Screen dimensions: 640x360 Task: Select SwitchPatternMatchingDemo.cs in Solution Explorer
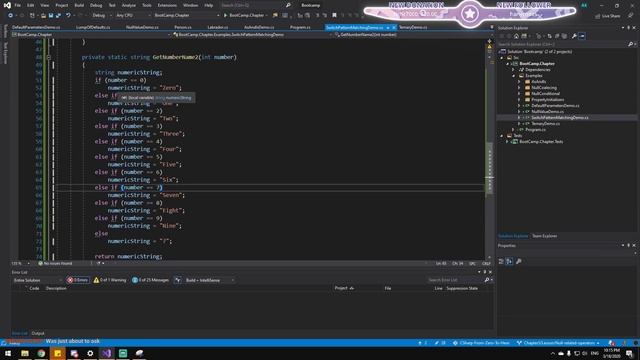click(x=560, y=118)
